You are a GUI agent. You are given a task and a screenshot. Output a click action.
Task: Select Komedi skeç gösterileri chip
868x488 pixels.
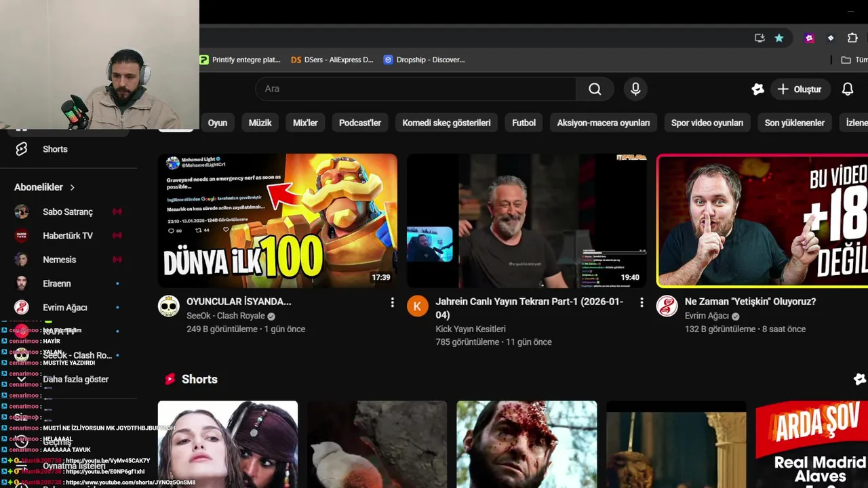point(446,123)
